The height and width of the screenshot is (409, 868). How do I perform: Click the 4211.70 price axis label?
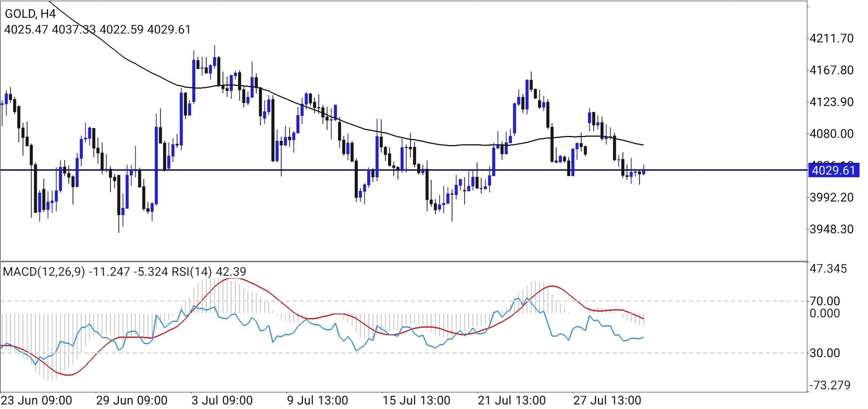831,38
